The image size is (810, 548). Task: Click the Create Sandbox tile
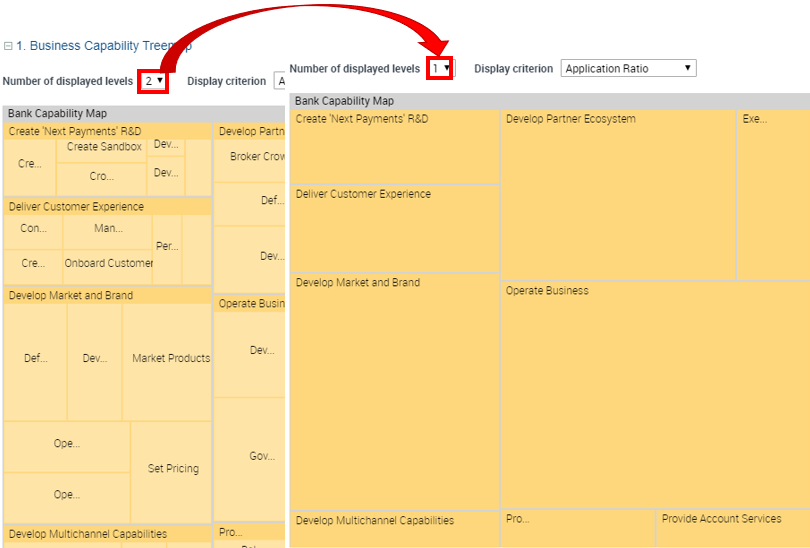coord(104,147)
